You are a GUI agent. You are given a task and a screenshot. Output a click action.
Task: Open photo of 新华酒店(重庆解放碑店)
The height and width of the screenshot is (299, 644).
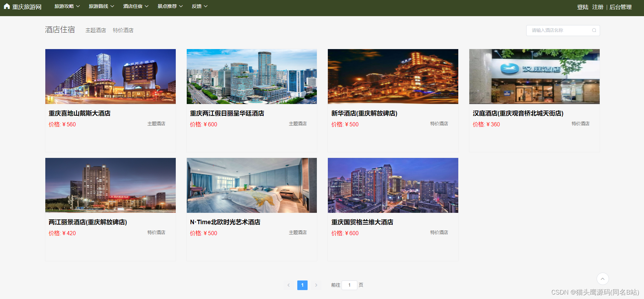(x=393, y=76)
